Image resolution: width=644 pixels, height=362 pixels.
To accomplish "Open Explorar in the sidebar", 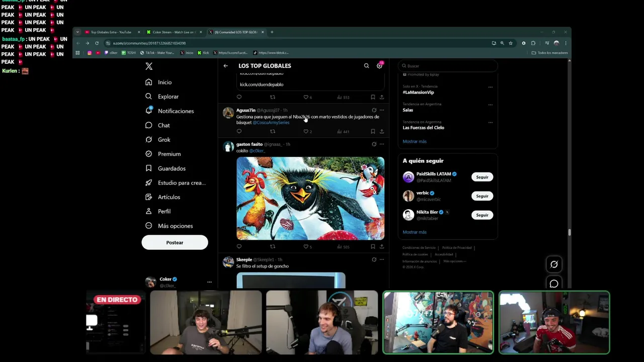I will point(162,97).
